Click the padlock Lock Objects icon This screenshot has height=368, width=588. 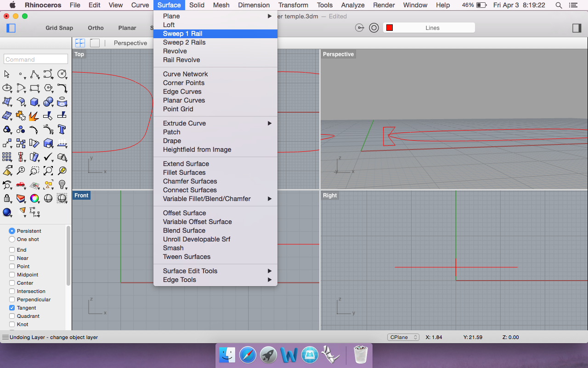tap(7, 198)
